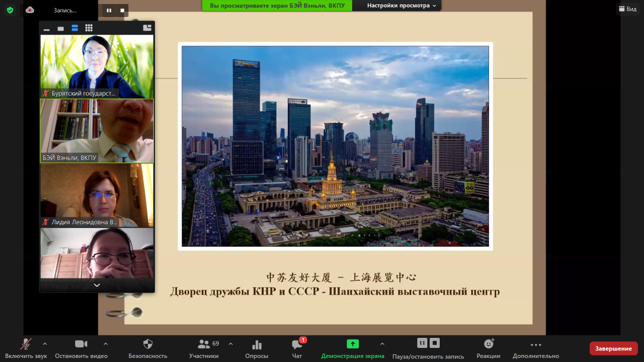Image resolution: width=644 pixels, height=362 pixels.
Task: Toggle camera with Остановить видео
Action: coord(81,344)
